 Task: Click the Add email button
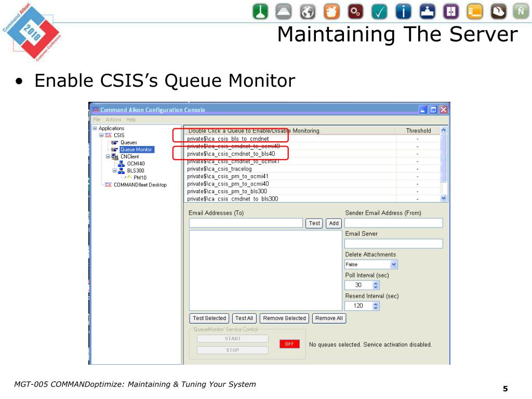[334, 223]
